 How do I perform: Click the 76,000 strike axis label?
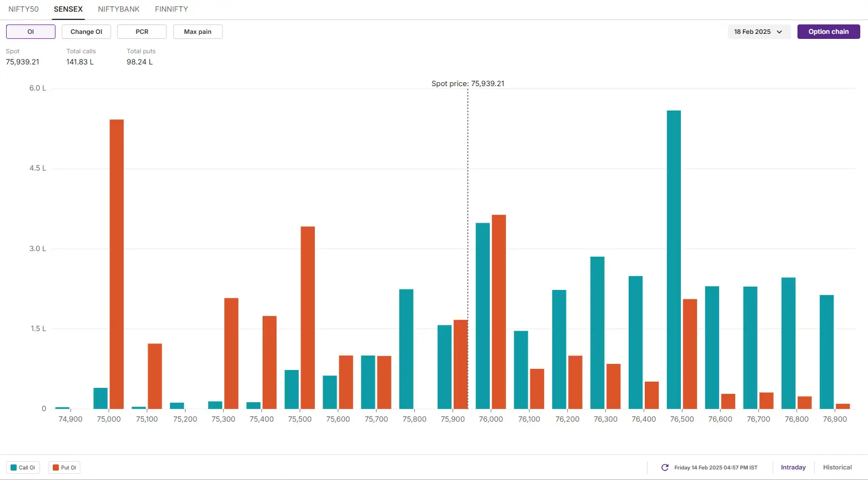491,419
